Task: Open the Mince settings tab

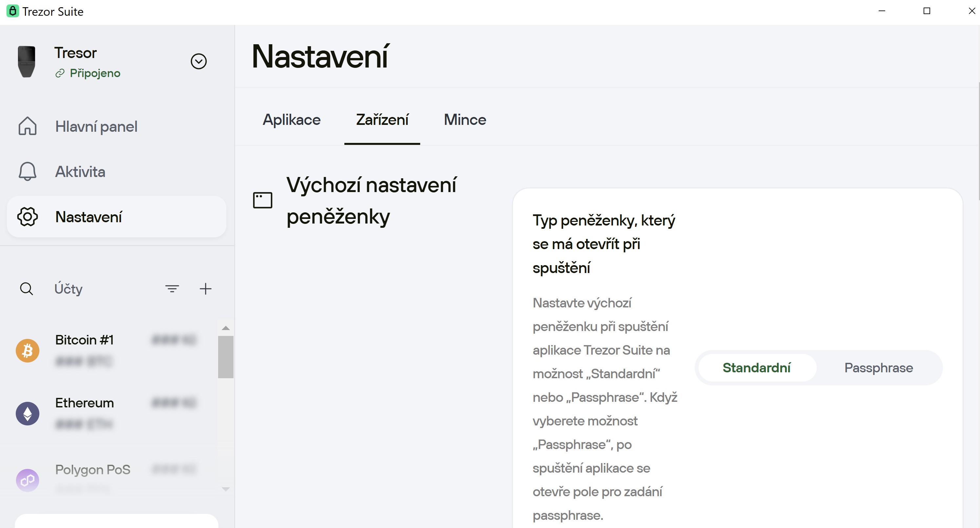Action: click(x=464, y=120)
